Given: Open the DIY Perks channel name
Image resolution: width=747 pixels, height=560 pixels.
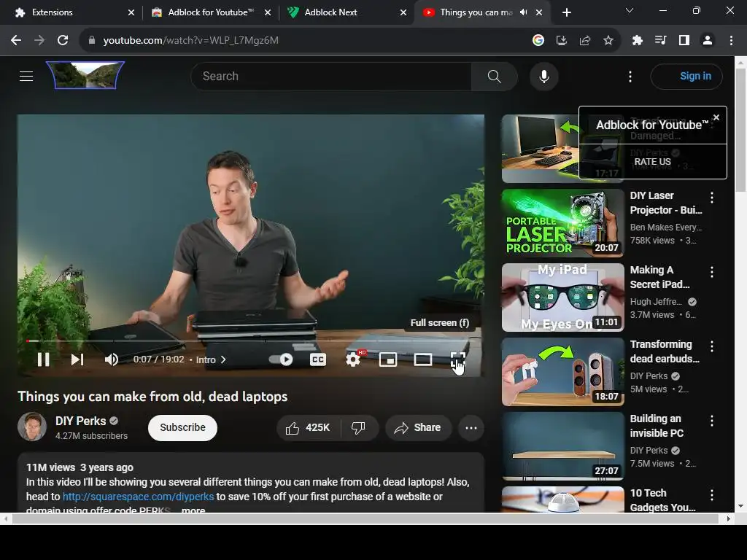Looking at the screenshot, I should pyautogui.click(x=80, y=421).
